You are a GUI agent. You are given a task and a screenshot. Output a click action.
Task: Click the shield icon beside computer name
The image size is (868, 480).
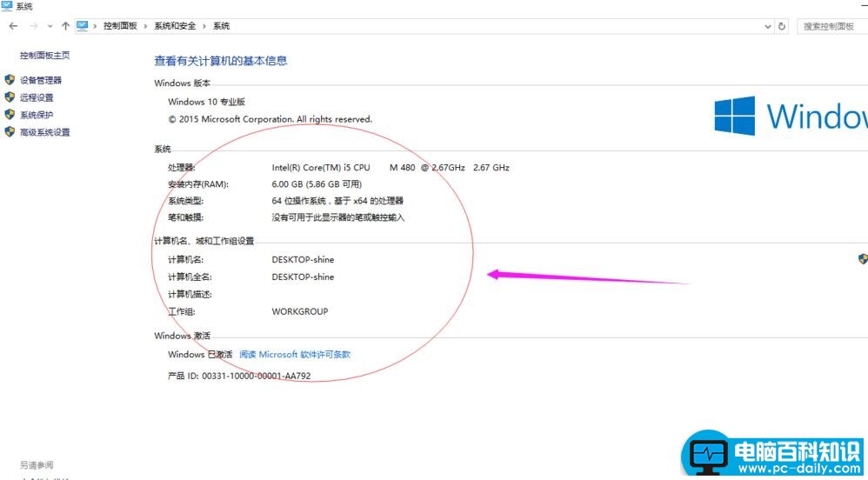(x=863, y=258)
